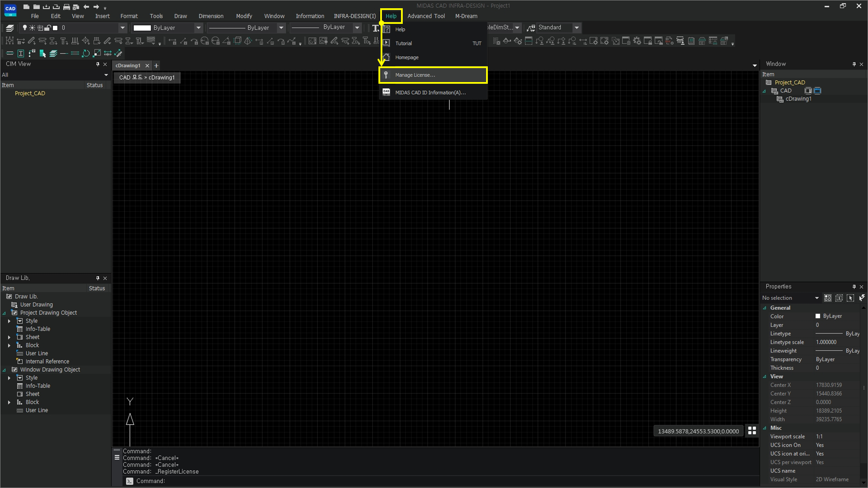Viewport: 868px width, 488px height.
Task: Click the New file icon in quick access bar
Action: click(26, 7)
